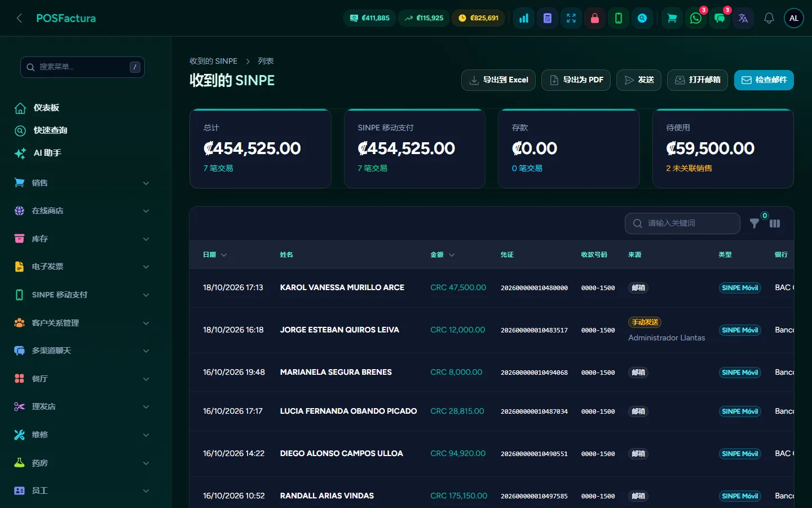The width and height of the screenshot is (812, 508).
Task: Click the 导出到 Excel button
Action: point(498,80)
